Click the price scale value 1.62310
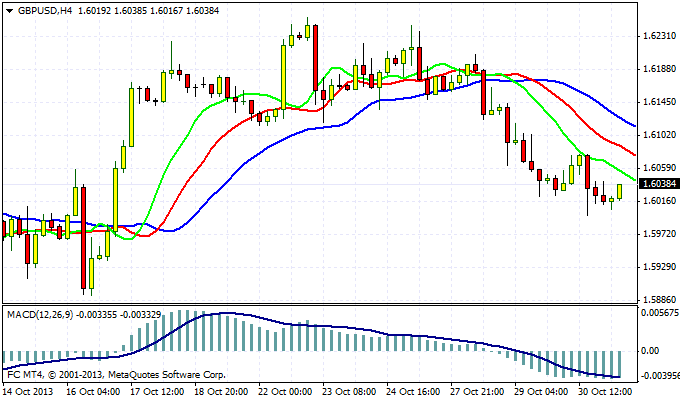Screen dimensions: 680x400 pyautogui.click(x=658, y=36)
